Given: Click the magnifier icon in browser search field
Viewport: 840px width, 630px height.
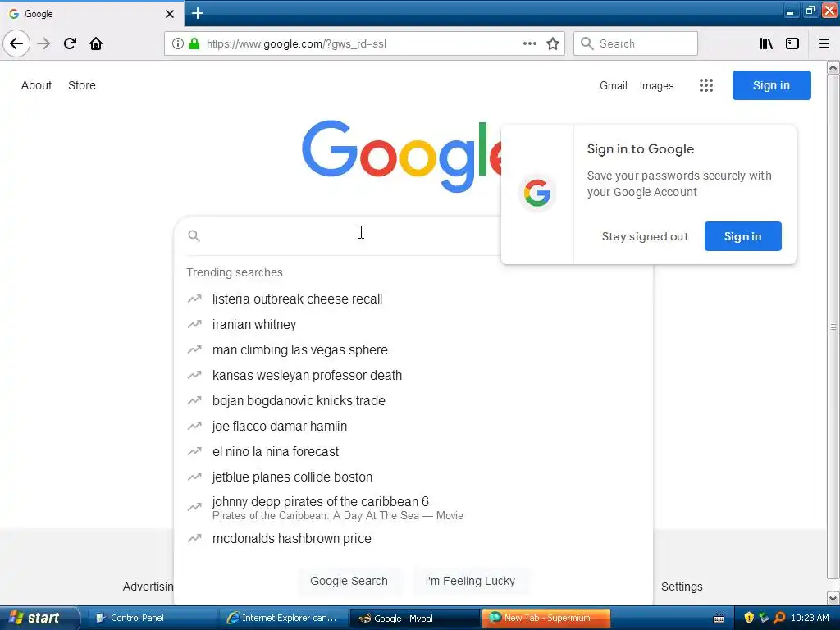Looking at the screenshot, I should [x=587, y=43].
